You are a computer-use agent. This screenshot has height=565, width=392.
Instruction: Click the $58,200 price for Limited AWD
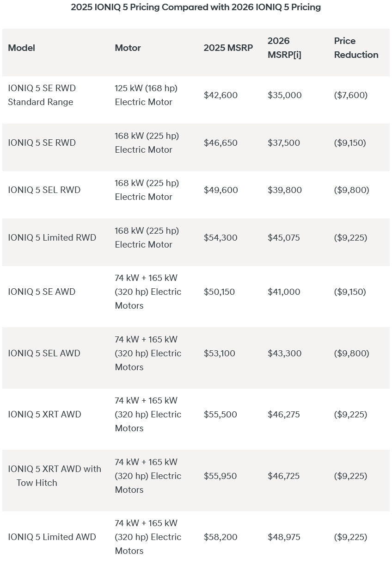[220, 537]
